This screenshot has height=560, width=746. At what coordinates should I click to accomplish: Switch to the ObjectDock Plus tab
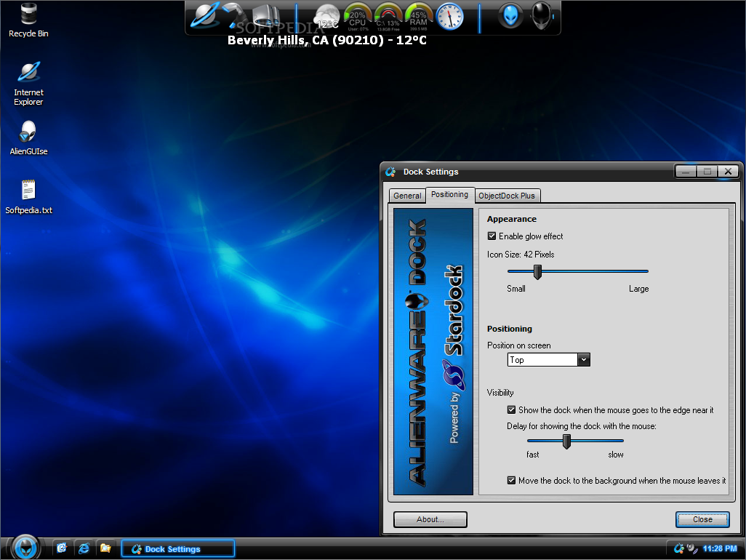point(507,196)
